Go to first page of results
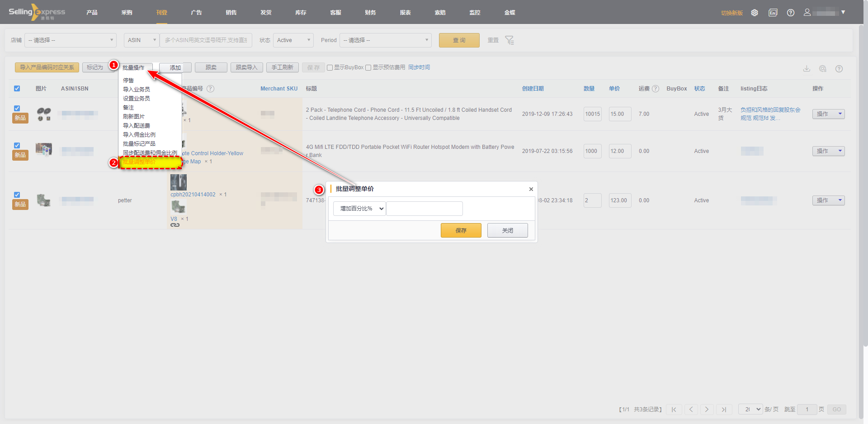Image resolution: width=868 pixels, height=424 pixels. tap(674, 410)
